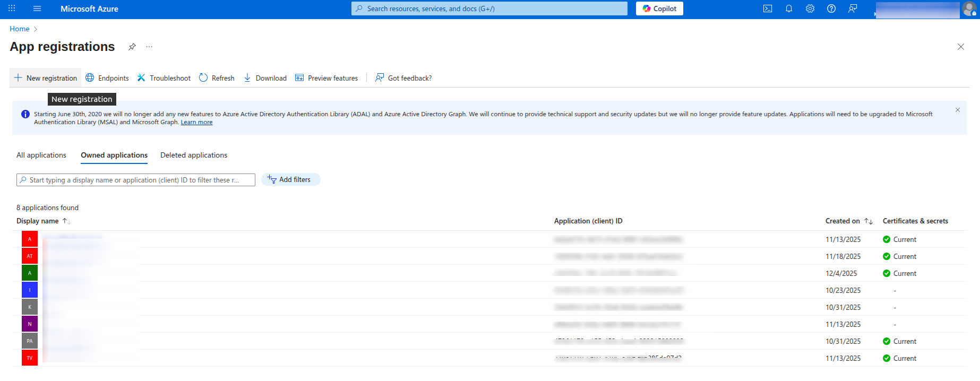The width and height of the screenshot is (980, 381).
Task: Open the notifications bell
Action: (x=789, y=8)
